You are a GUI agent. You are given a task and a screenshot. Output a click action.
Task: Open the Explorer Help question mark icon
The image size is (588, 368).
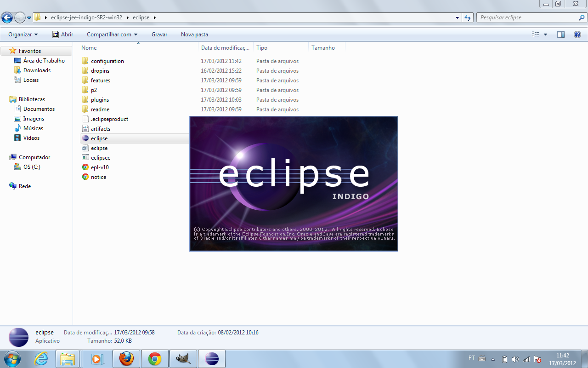click(577, 34)
